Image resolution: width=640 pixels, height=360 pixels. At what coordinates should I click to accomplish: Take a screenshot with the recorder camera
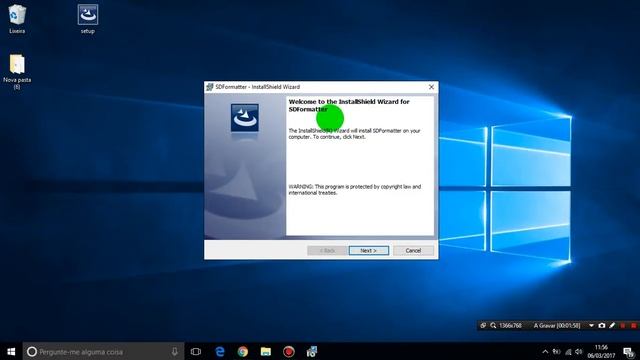click(x=602, y=325)
